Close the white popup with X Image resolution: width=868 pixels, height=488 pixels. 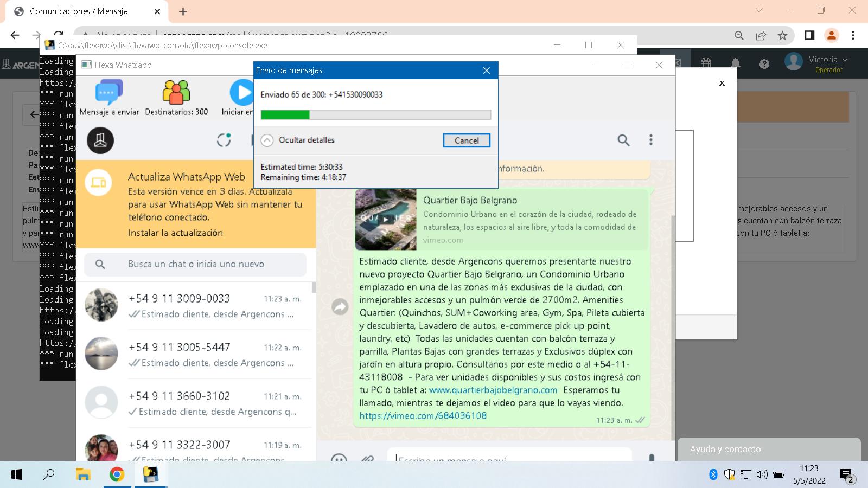(722, 83)
